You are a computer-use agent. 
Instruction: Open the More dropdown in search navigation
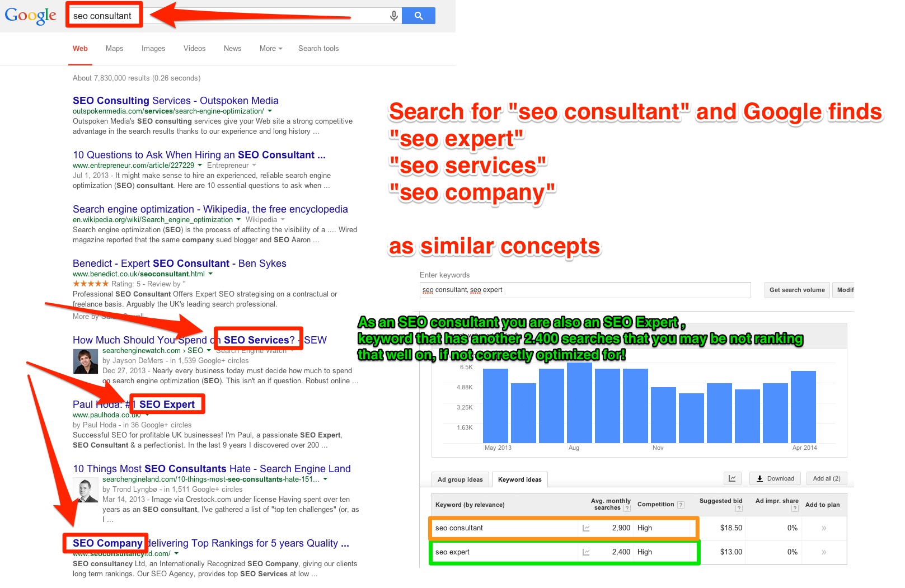pyautogui.click(x=270, y=49)
